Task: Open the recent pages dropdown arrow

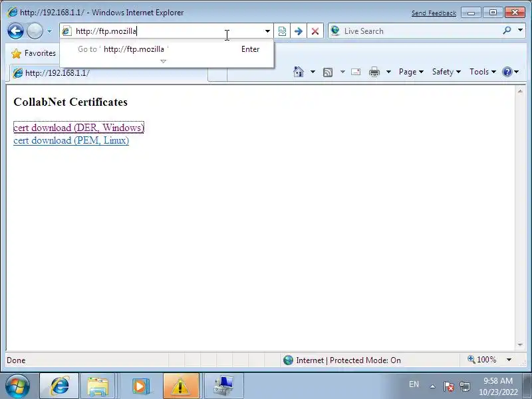Action: [49, 31]
